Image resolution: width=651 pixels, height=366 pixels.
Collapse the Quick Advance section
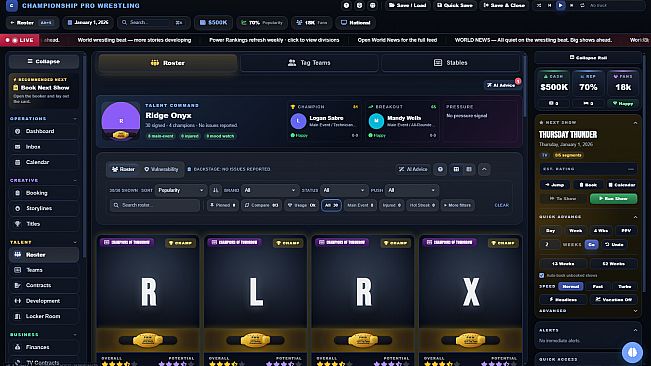635,217
